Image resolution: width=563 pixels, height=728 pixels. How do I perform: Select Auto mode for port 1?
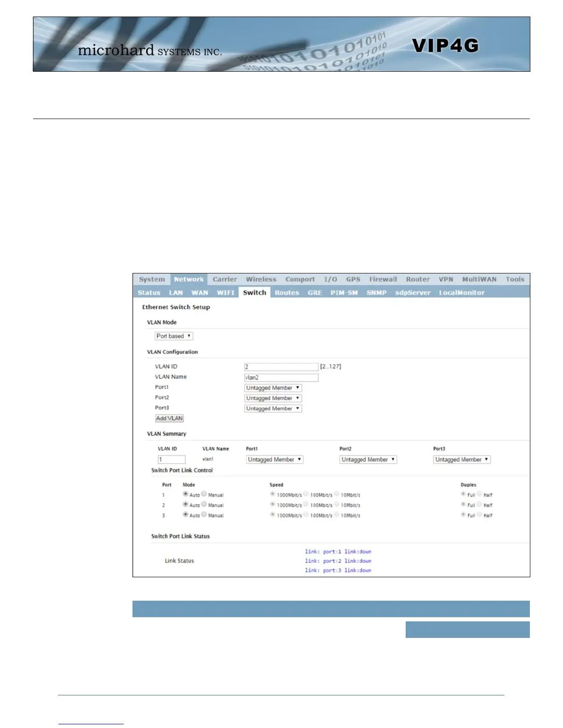pyautogui.click(x=185, y=494)
